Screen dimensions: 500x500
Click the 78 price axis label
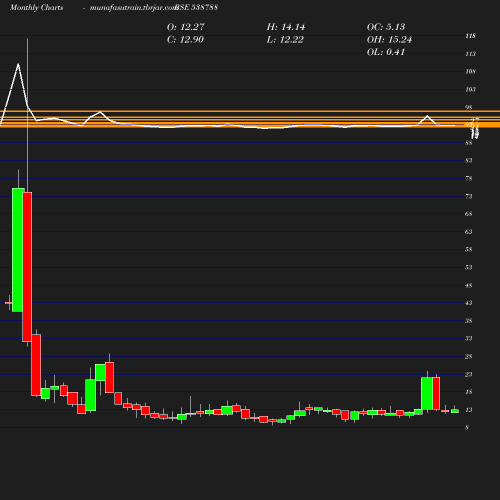tap(469, 178)
